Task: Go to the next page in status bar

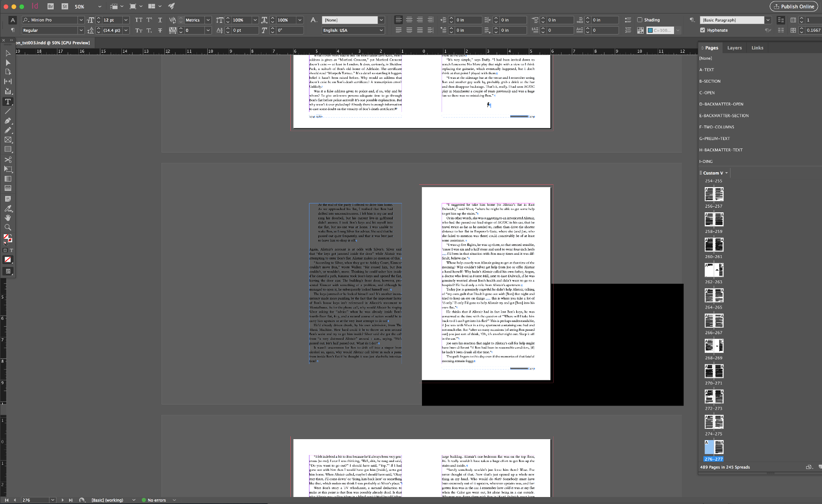Action: point(63,500)
